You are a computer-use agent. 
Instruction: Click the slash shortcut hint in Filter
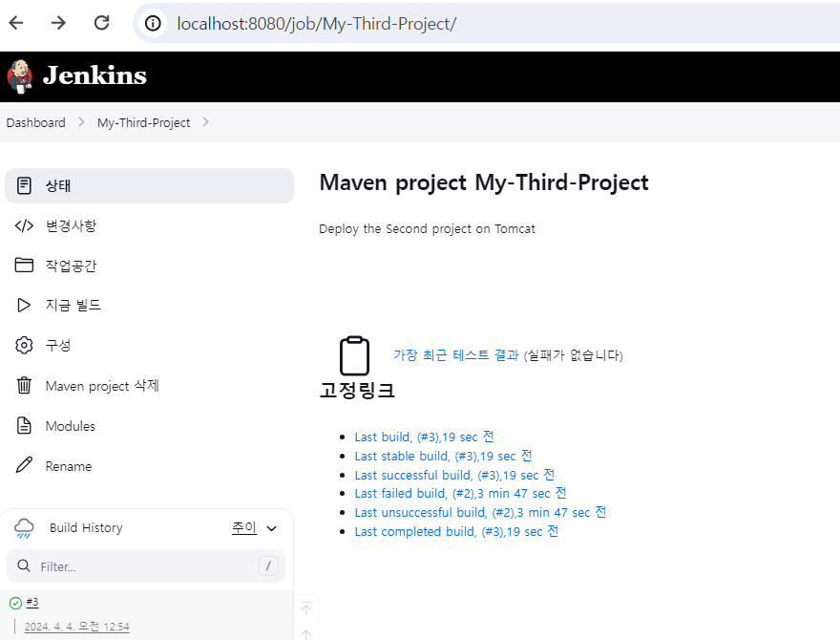[268, 565]
